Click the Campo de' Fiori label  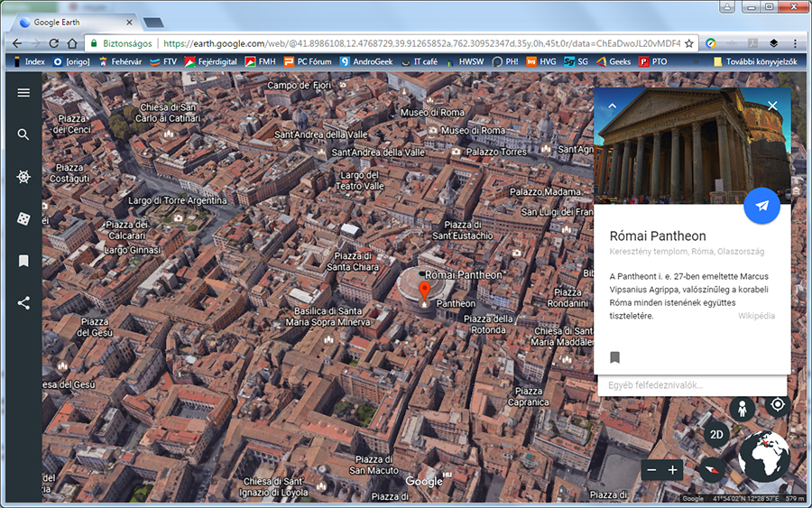(299, 85)
